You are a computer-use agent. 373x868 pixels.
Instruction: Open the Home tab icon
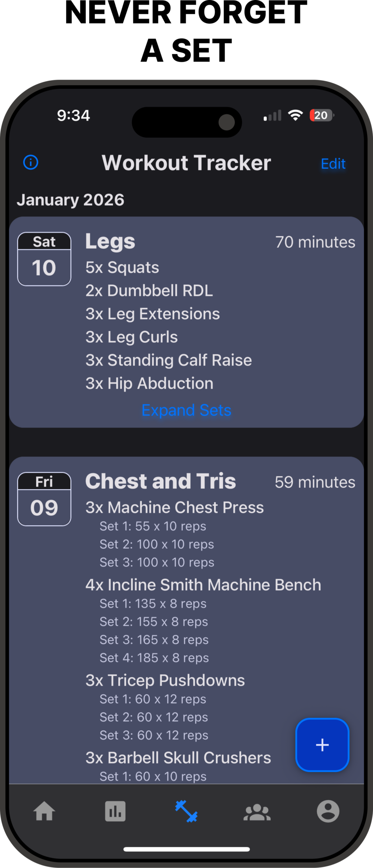pyautogui.click(x=44, y=811)
